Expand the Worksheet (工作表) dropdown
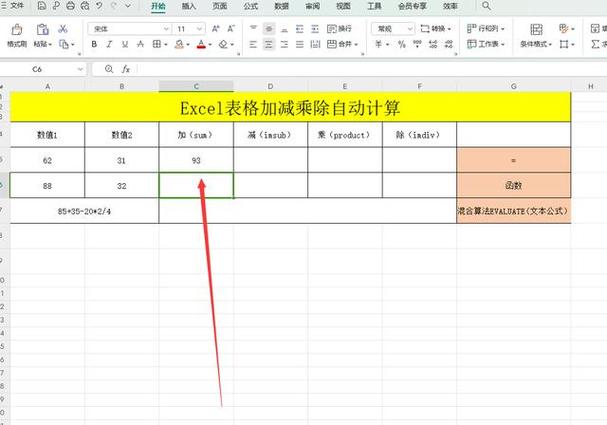Screen dimensions: 607x425 coord(503,45)
